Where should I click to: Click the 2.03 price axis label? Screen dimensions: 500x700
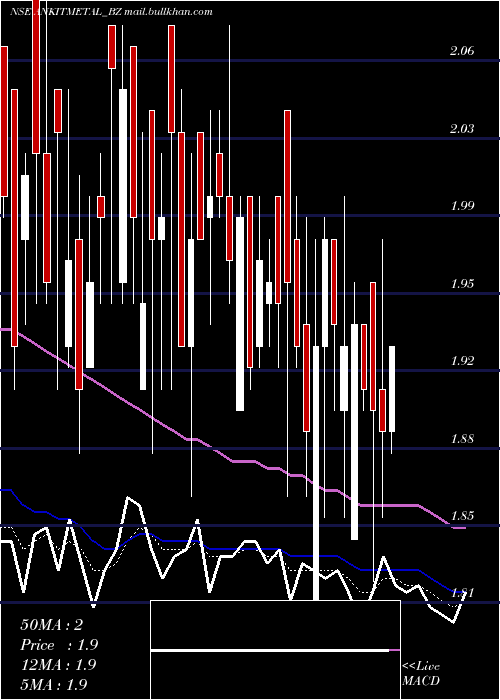462,129
